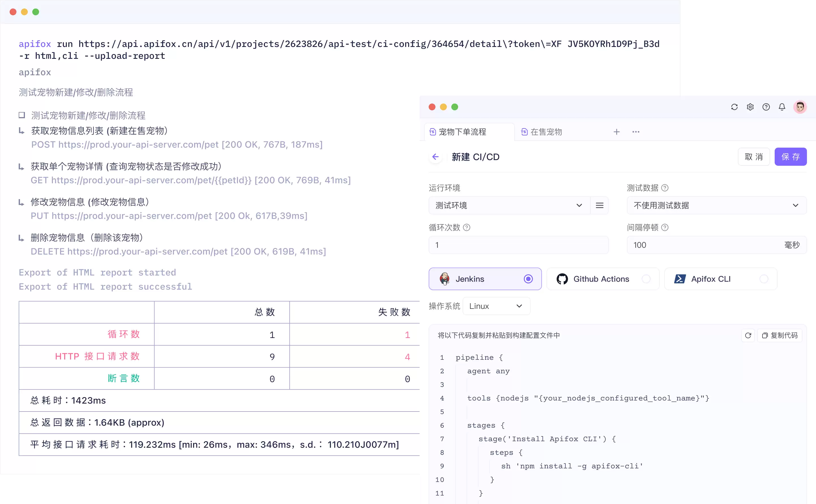
Task: Open the 不使用测试数据 test data dropdown
Action: pyautogui.click(x=717, y=205)
